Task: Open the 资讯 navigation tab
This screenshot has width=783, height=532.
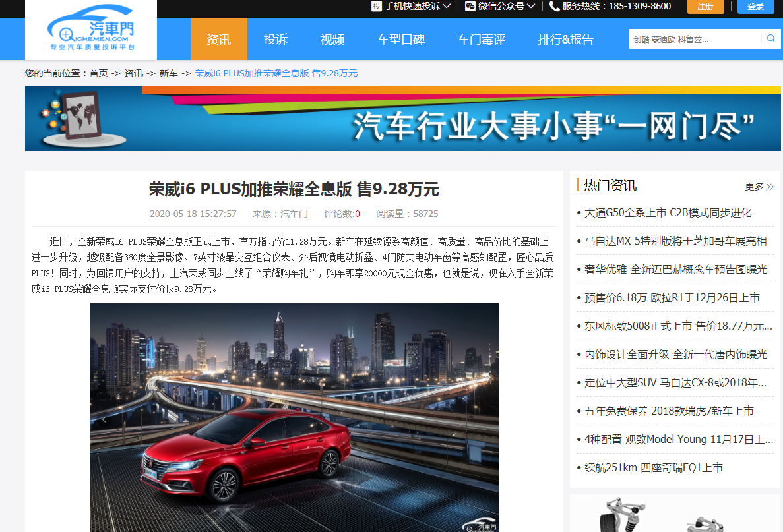Action: click(x=219, y=39)
